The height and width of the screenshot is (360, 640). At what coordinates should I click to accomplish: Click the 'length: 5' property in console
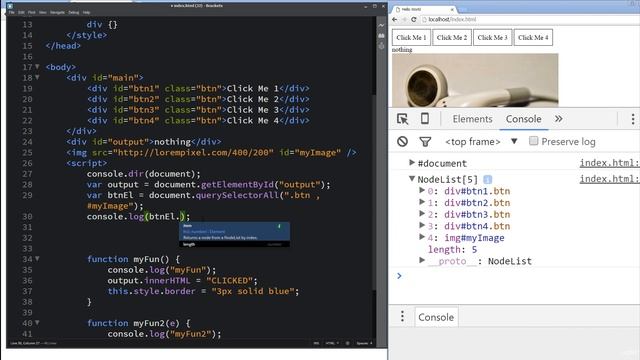(x=452, y=249)
